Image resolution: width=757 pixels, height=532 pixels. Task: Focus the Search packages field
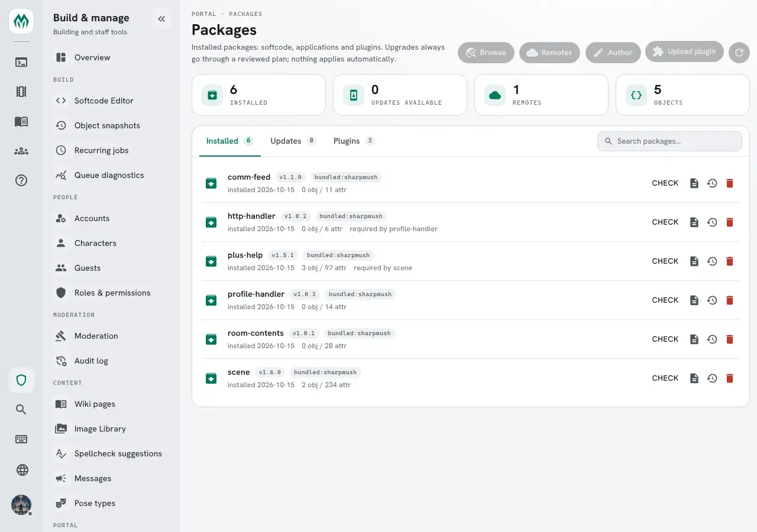pyautogui.click(x=669, y=141)
